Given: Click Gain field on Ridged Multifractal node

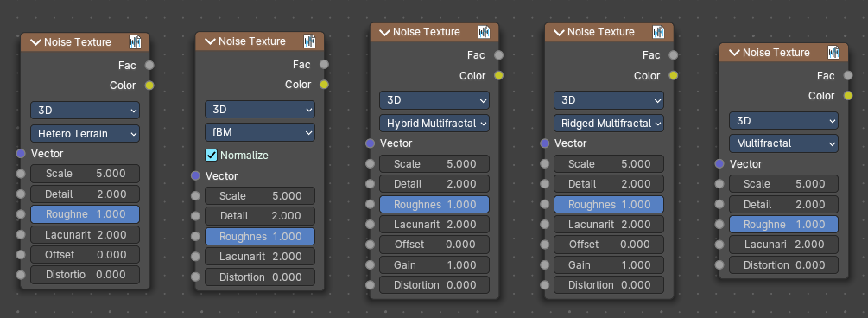Looking at the screenshot, I should pyautogui.click(x=609, y=264).
